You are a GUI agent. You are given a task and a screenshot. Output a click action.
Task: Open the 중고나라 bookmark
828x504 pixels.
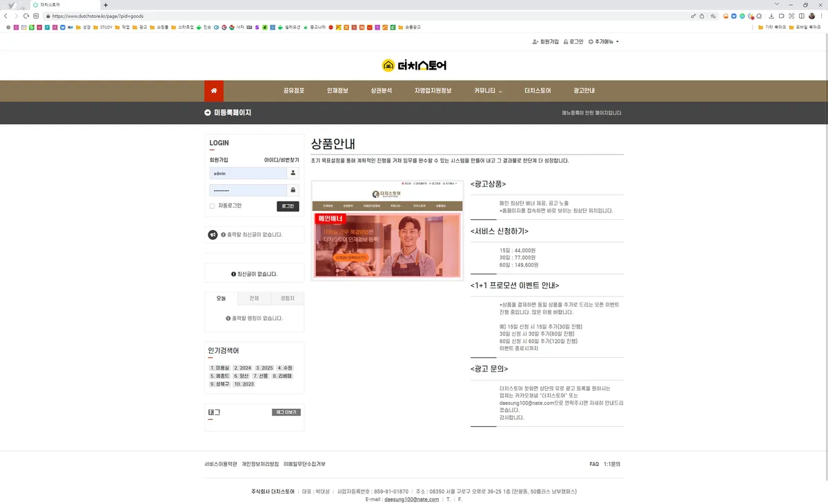[x=315, y=28]
